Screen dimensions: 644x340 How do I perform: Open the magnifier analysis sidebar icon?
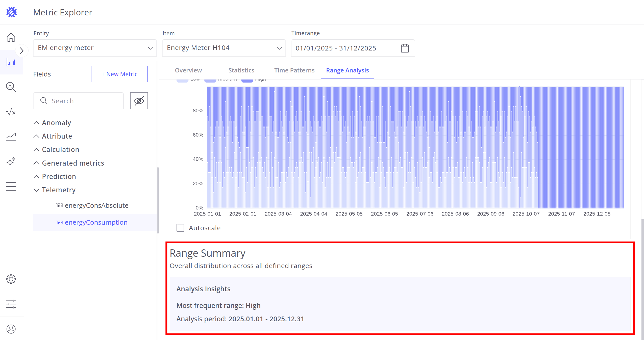(x=11, y=87)
